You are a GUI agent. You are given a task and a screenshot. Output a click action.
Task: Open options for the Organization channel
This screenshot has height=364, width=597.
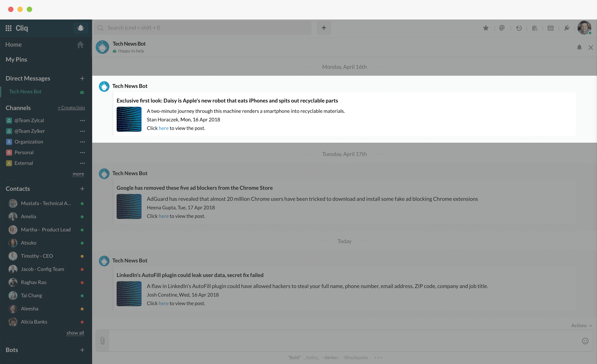pos(82,142)
